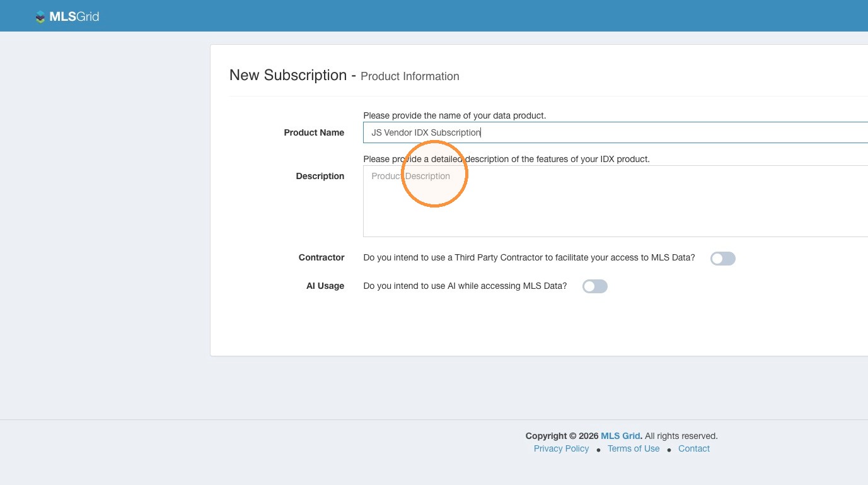868x485 pixels.
Task: Open the Privacy Policy link
Action: click(x=561, y=448)
